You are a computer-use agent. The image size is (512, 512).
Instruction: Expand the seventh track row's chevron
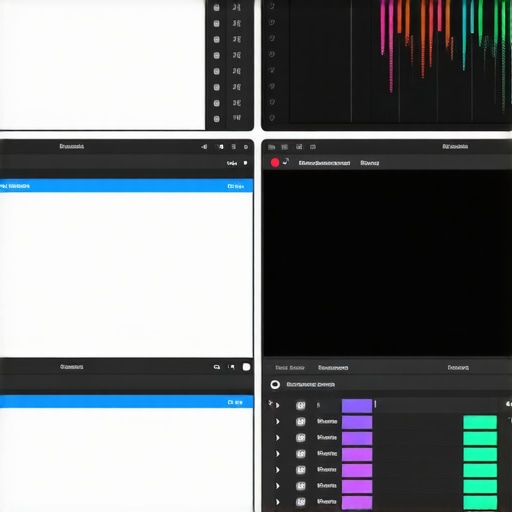click(x=277, y=502)
